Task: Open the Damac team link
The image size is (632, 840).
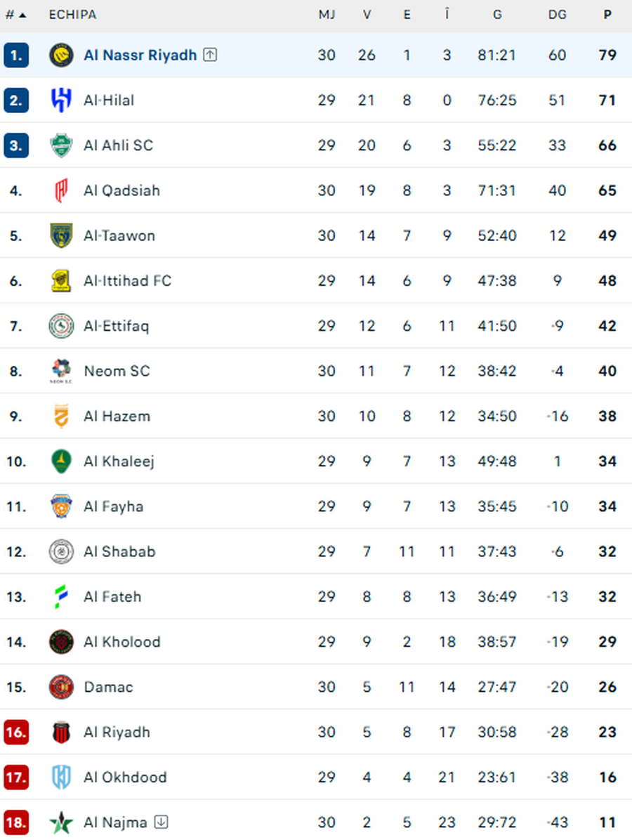Action: tap(108, 687)
